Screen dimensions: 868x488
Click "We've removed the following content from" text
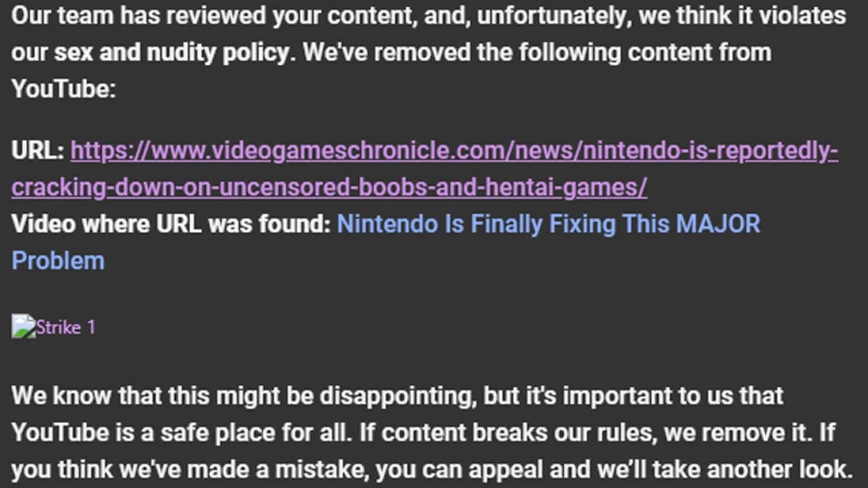(x=536, y=52)
